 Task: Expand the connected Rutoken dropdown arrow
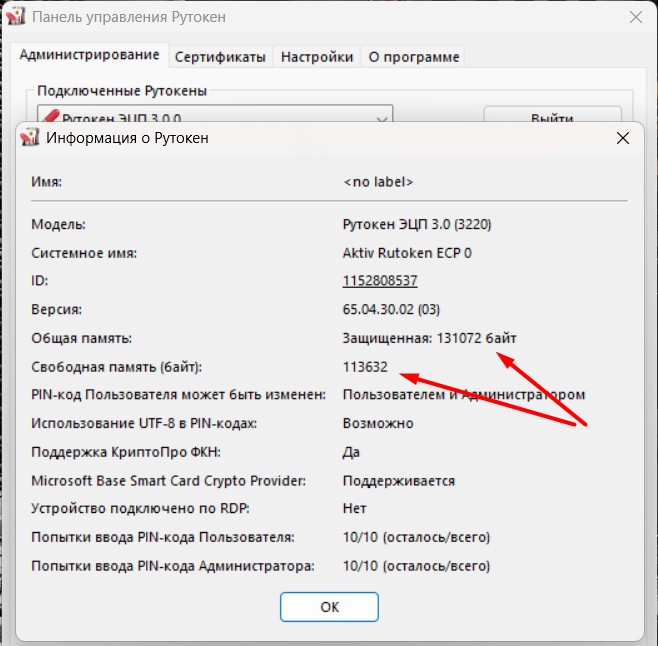(381, 118)
